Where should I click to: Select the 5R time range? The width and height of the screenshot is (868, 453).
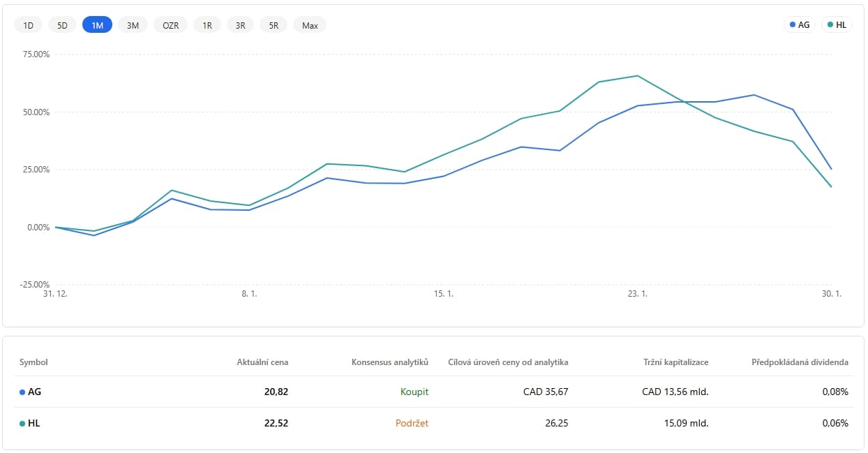pos(274,25)
